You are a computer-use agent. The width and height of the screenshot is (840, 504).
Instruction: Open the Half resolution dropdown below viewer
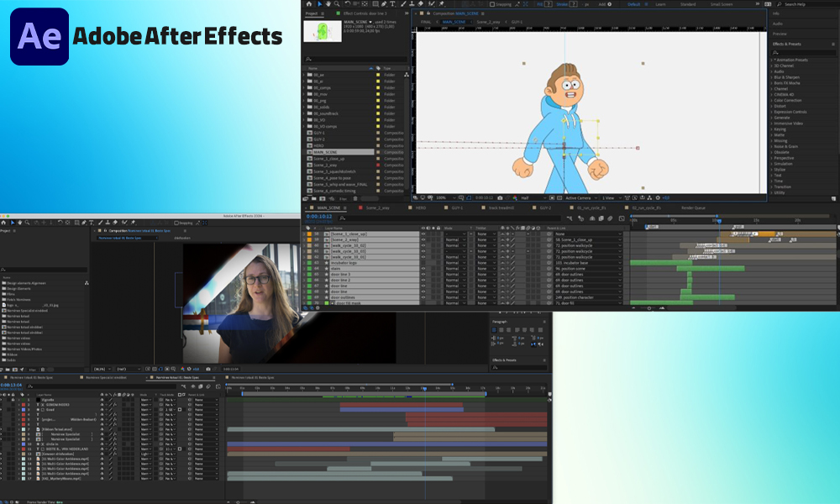534,197
